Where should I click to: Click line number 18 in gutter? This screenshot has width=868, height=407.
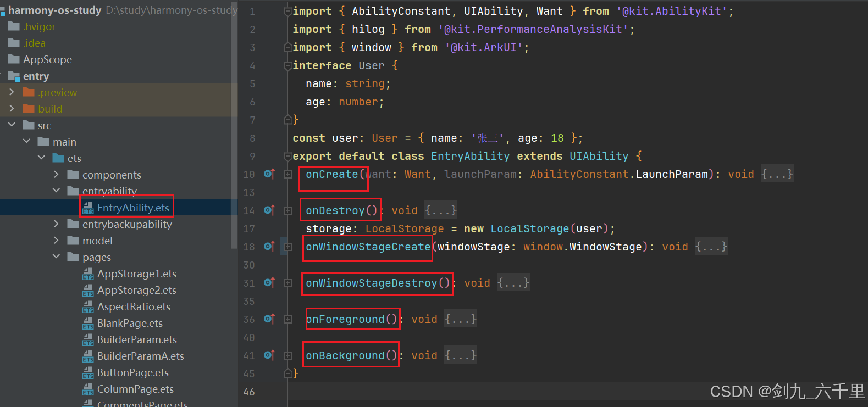tap(249, 247)
